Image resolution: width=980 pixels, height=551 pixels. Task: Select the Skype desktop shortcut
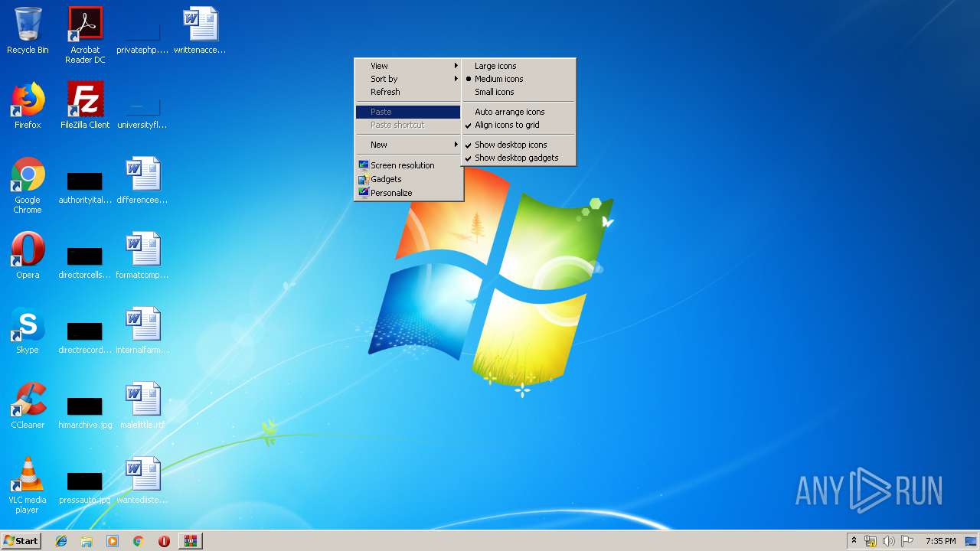(28, 331)
